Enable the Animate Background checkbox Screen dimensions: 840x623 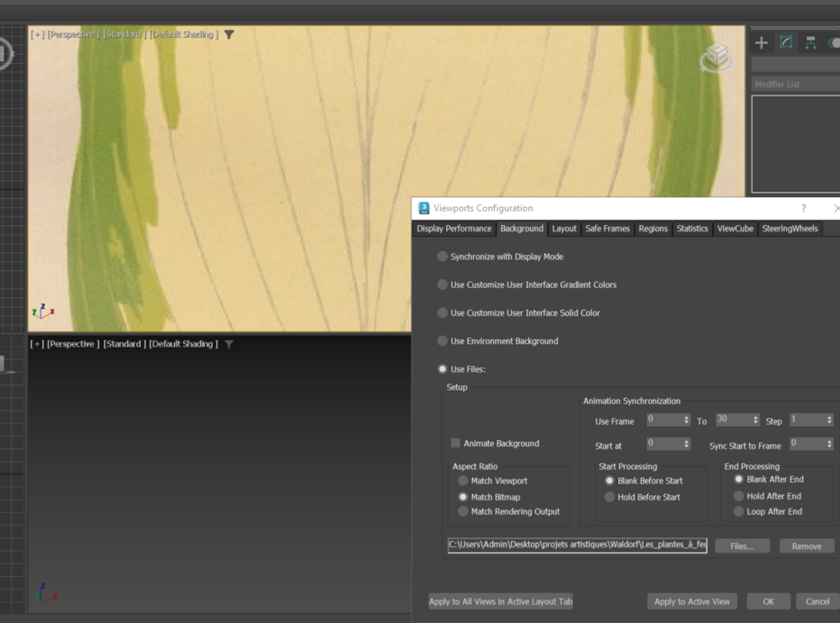(x=455, y=443)
